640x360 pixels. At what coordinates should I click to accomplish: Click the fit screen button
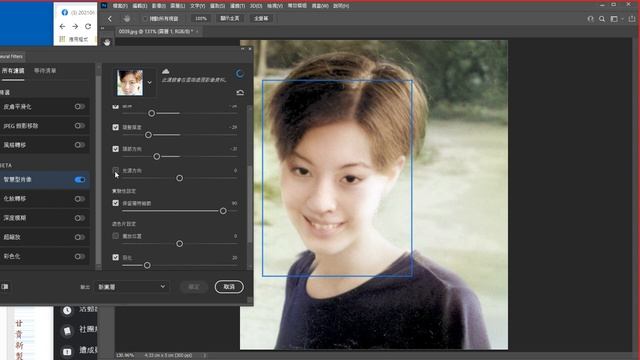[230, 19]
